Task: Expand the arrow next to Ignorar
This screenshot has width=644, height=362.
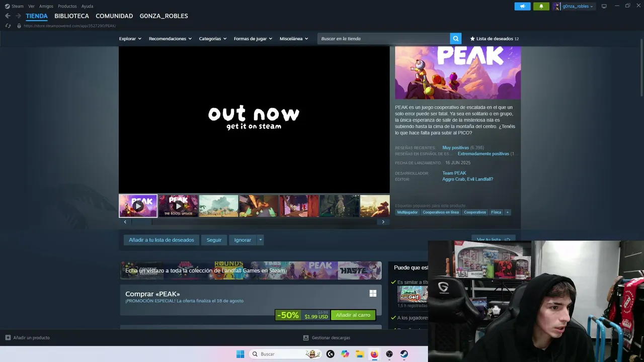Action: click(x=260, y=240)
